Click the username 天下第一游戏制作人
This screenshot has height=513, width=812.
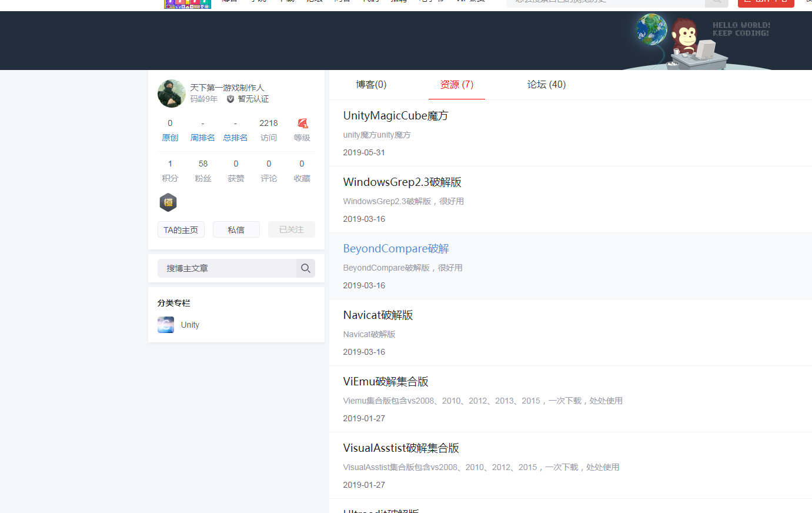tap(227, 88)
